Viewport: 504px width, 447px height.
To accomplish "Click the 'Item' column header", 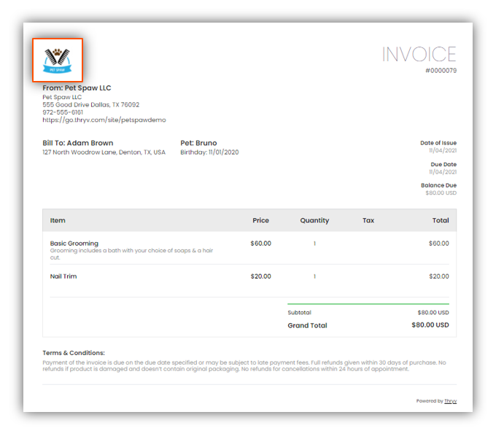I will tap(58, 220).
